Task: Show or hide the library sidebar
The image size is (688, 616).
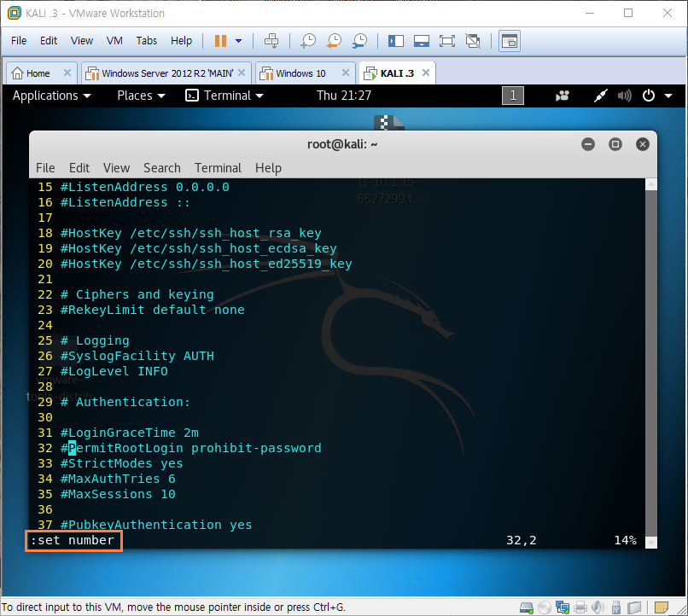Action: 396,41
